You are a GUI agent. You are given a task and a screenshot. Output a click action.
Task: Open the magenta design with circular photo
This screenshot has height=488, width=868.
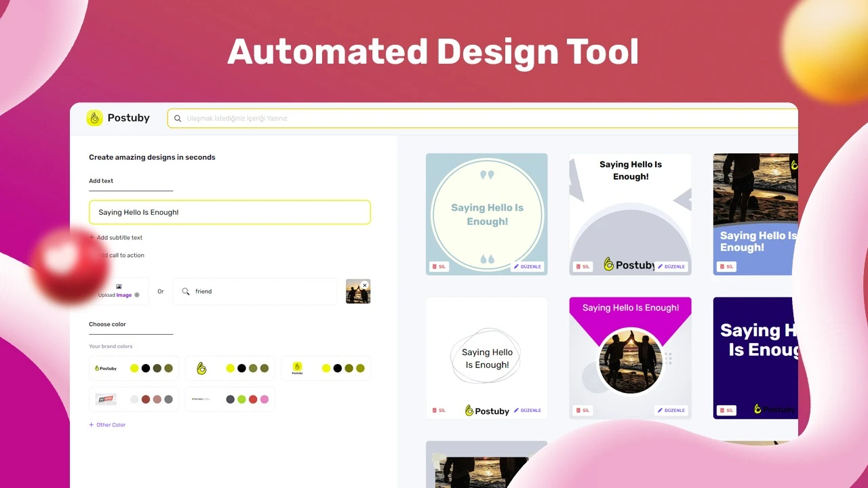click(631, 358)
